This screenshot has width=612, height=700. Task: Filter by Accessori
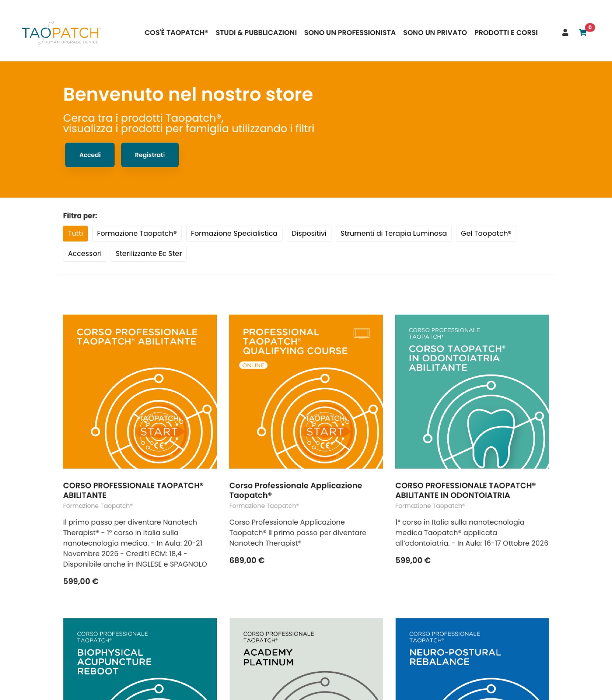coord(84,254)
